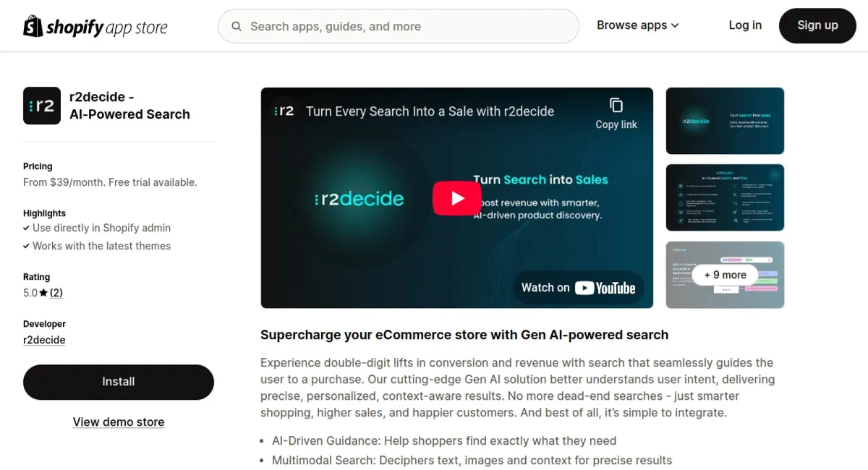Open the View demo store link
This screenshot has width=868, height=470.
coord(119,422)
